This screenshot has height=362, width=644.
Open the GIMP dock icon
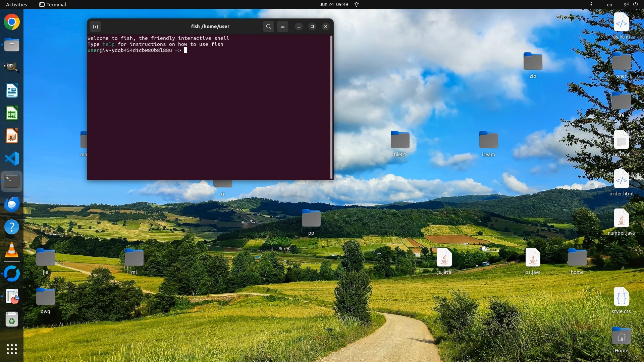(x=12, y=67)
